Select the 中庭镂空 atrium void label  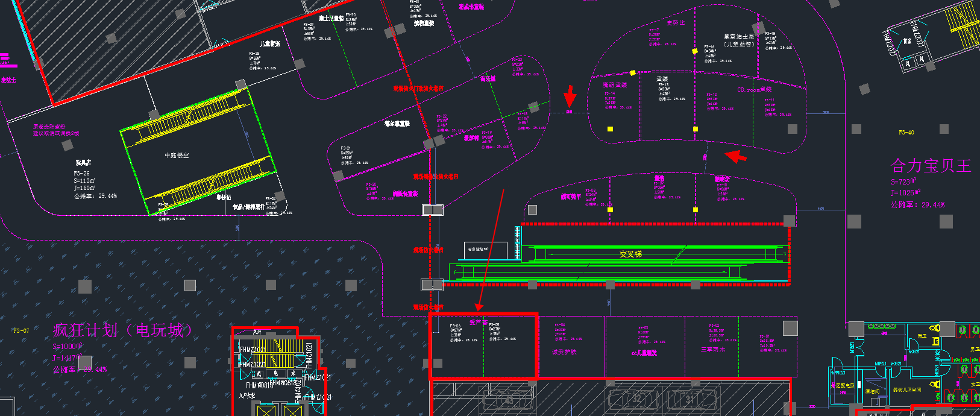pos(177,156)
